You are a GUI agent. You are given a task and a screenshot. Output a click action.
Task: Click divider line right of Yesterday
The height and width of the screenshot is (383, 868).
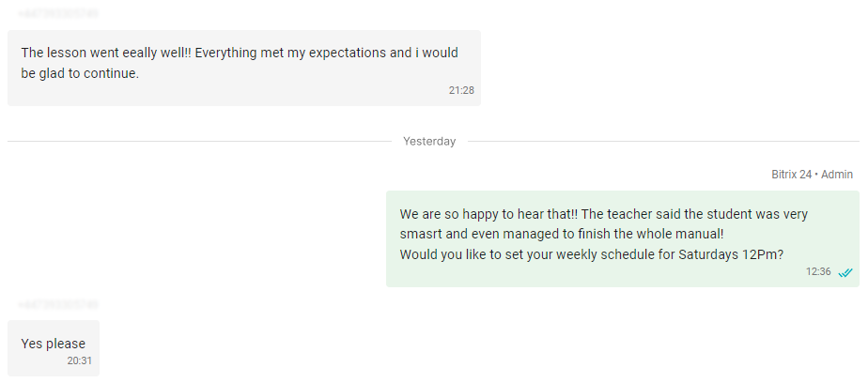tap(663, 141)
